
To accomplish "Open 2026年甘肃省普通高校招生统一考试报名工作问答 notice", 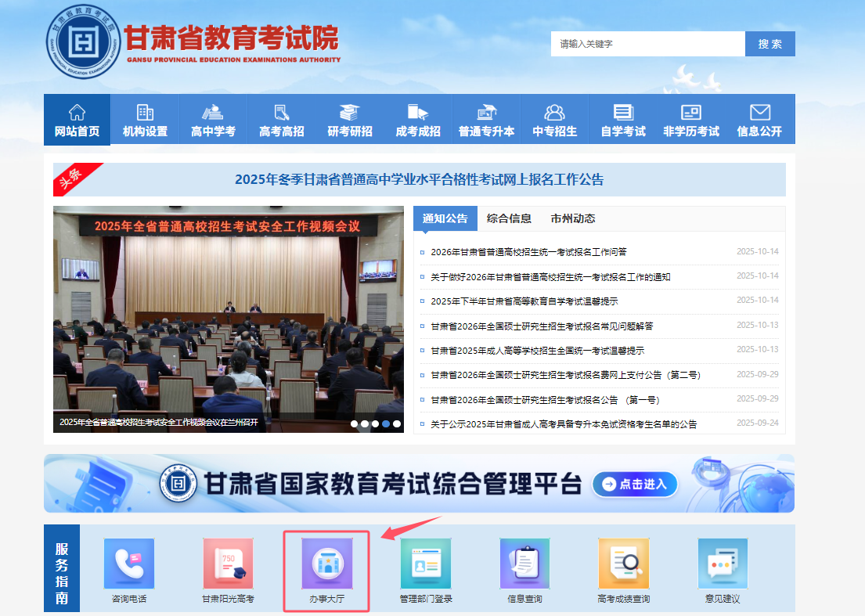I will pyautogui.click(x=528, y=252).
